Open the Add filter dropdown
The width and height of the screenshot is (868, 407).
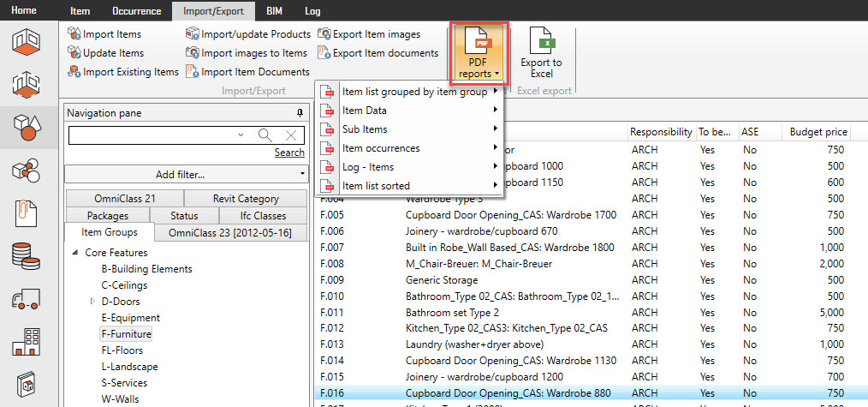pos(185,175)
